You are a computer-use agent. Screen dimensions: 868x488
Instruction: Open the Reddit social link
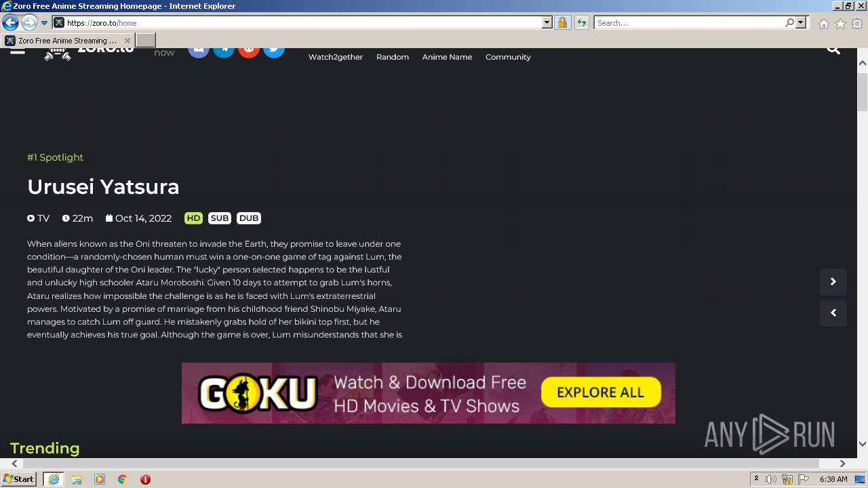[x=248, y=52]
